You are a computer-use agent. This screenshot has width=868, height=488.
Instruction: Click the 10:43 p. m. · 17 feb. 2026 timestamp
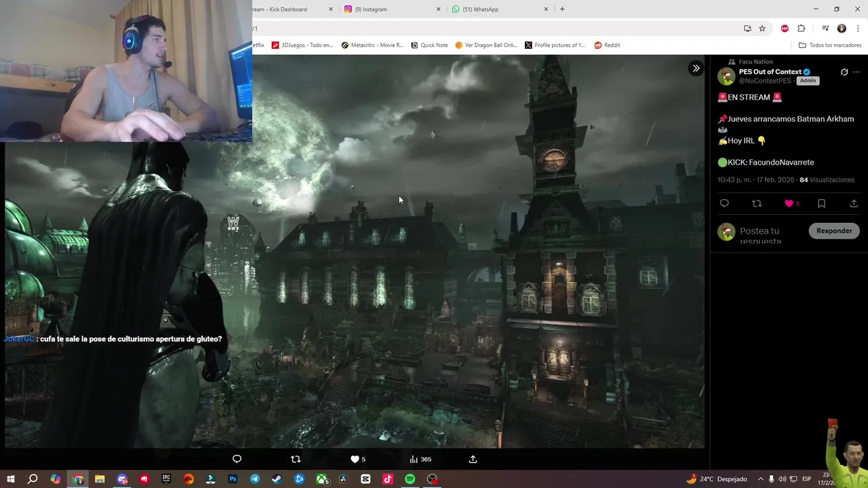click(756, 180)
